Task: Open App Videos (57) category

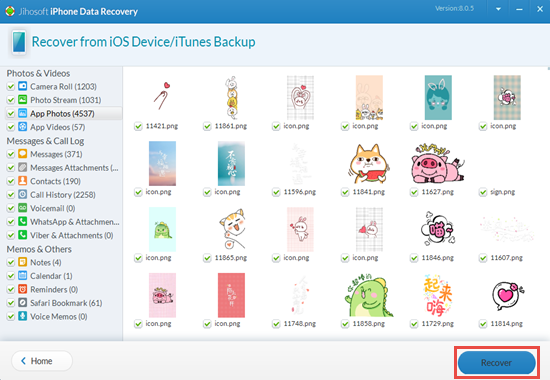Action: (x=58, y=127)
